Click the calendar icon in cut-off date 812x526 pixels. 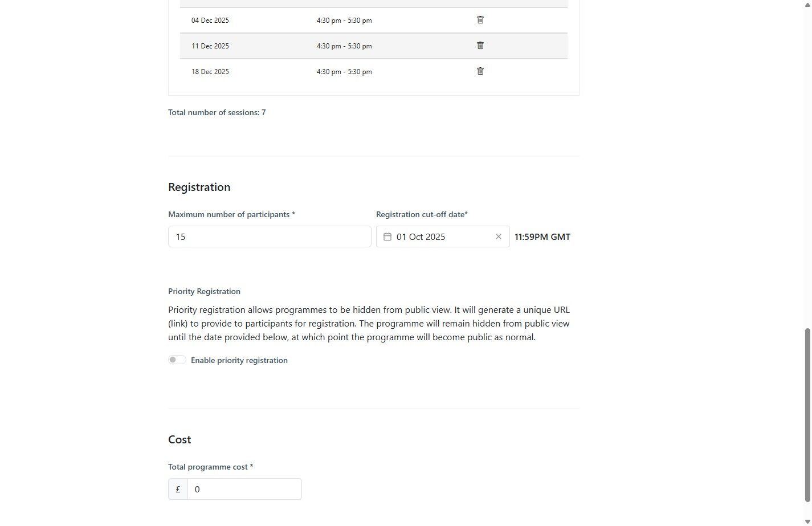click(387, 237)
